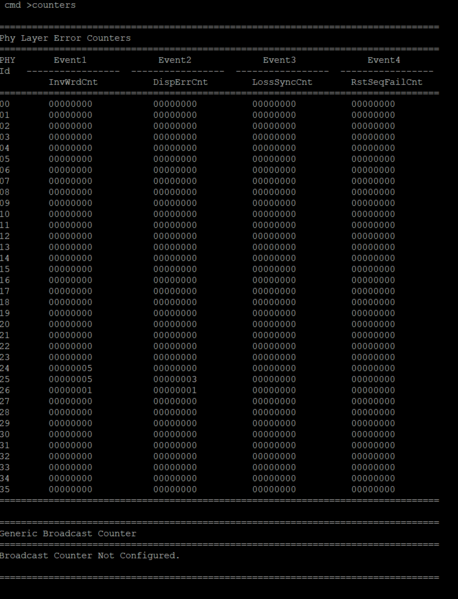Viewport: 458px width, 599px height.
Task: Click the 'Phy Layer Error Counters' heading
Action: tap(65, 38)
